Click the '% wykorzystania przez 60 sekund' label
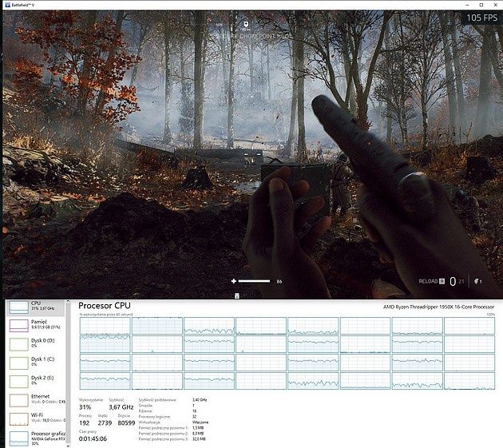503x448 pixels. click(x=106, y=315)
